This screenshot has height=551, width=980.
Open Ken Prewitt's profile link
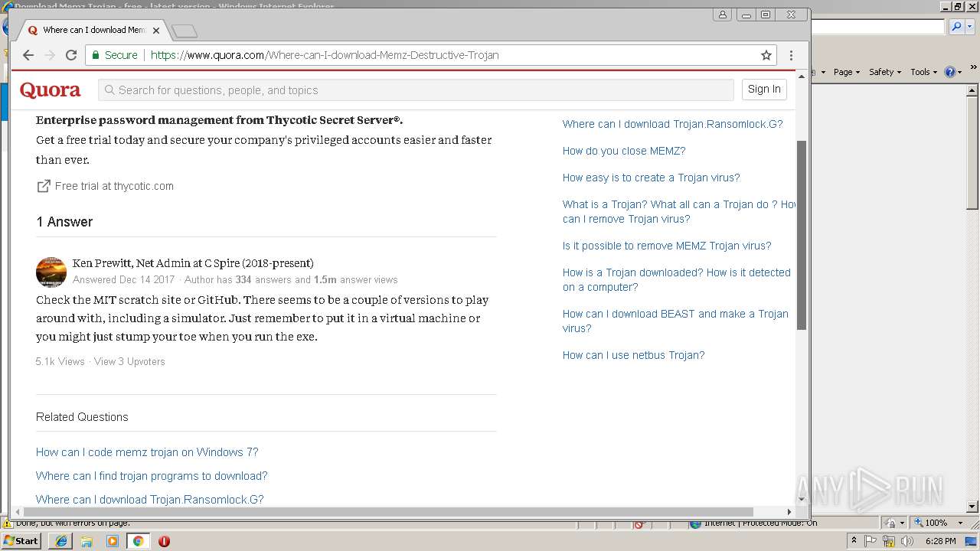tap(103, 263)
